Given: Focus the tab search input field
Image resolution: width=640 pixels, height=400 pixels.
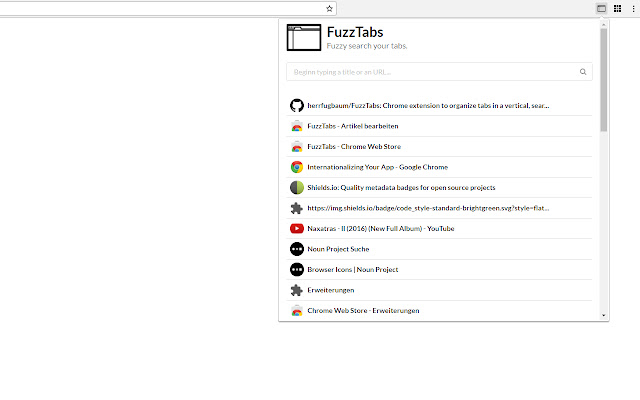Looking at the screenshot, I should pyautogui.click(x=439, y=72).
